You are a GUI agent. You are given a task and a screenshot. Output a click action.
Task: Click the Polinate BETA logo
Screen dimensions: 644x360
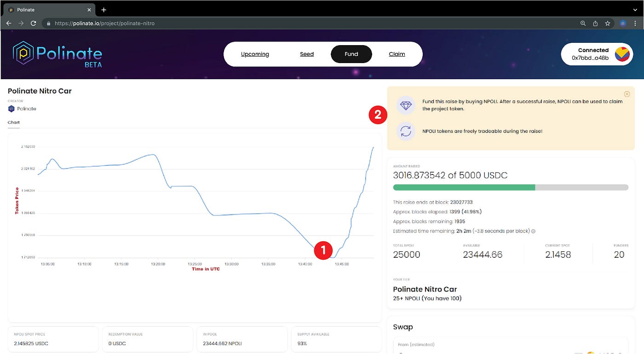[57, 54]
